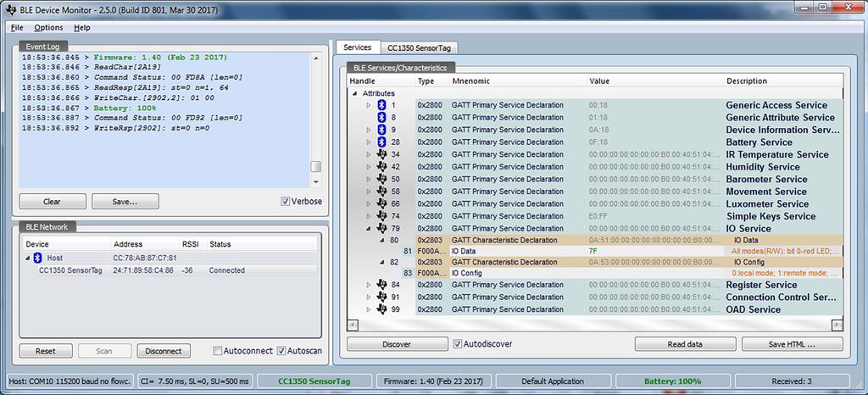Click the Discover button

click(397, 344)
